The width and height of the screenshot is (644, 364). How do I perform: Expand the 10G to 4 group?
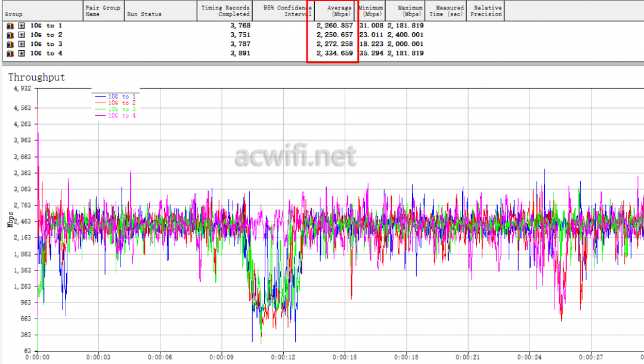[x=21, y=54]
